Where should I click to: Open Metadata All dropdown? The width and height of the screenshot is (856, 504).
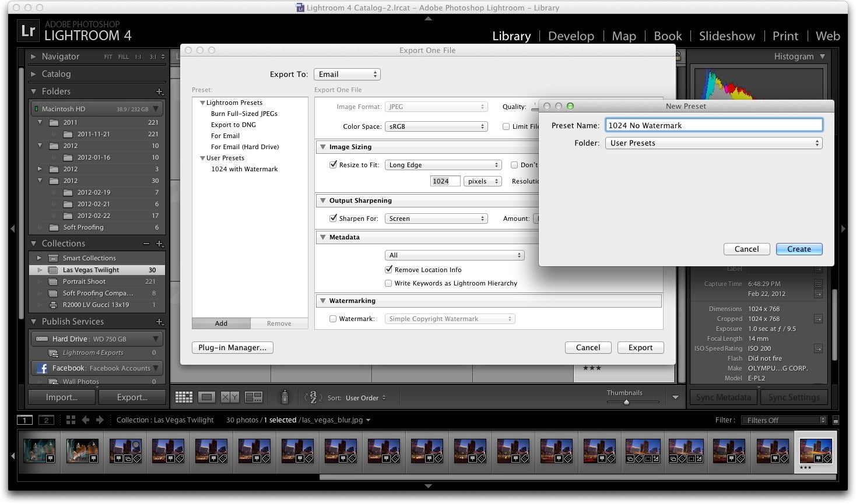tap(455, 255)
